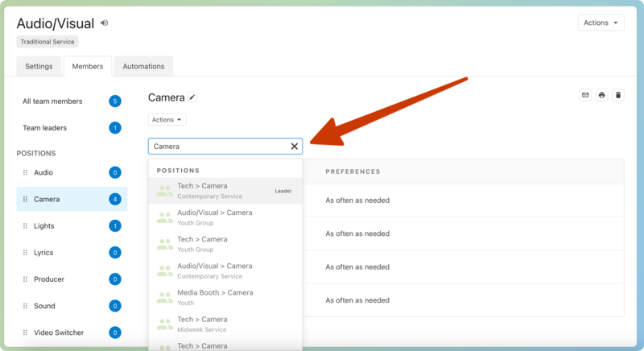
Task: Select the Lyrics position in sidebar
Action: click(x=44, y=253)
